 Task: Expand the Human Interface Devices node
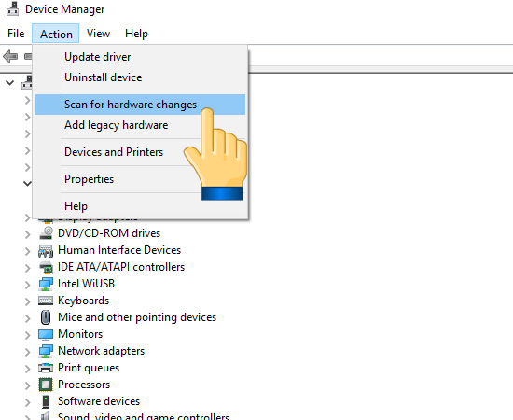[x=27, y=251]
